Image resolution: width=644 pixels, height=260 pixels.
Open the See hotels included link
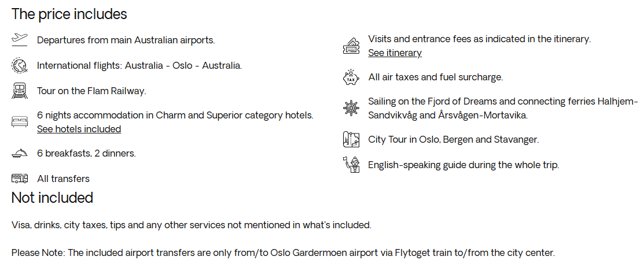(x=79, y=129)
